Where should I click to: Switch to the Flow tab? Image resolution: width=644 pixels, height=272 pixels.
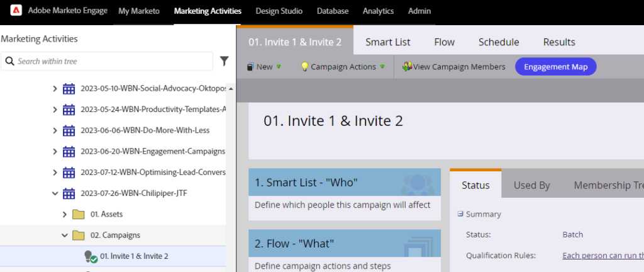445,42
